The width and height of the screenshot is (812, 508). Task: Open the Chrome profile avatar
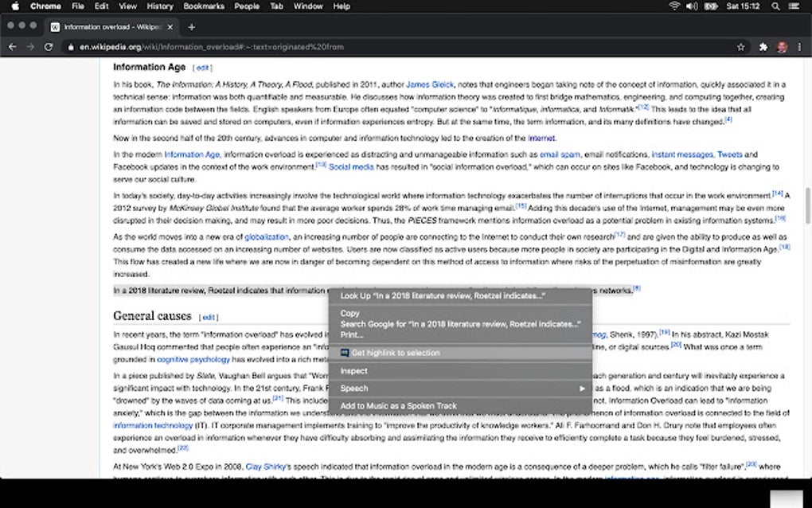(782, 47)
